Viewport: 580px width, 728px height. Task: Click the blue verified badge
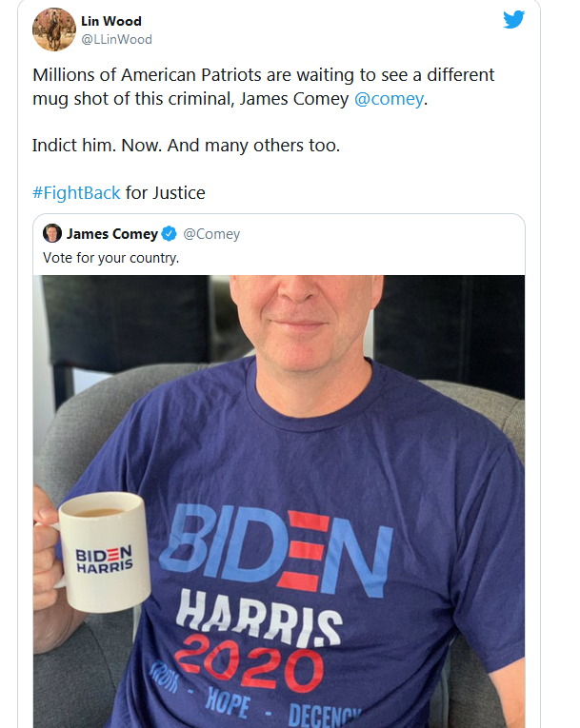(x=170, y=233)
